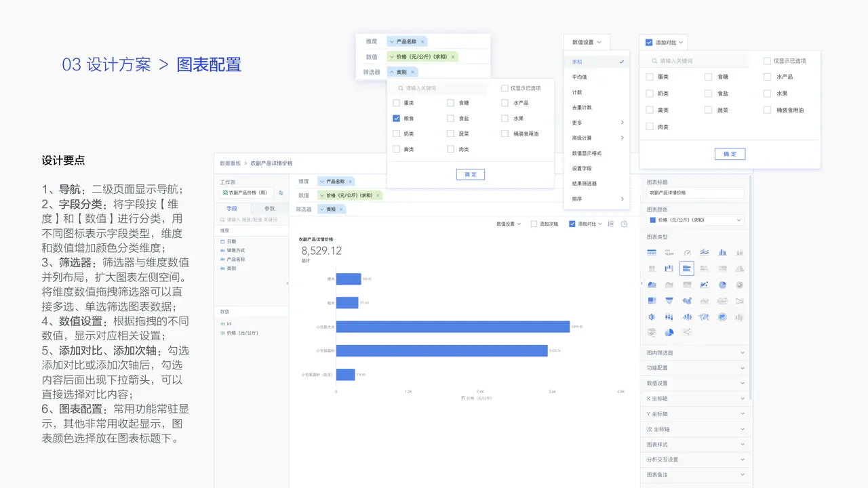
Task: Select the wavy line chart type icon
Action: (705, 253)
